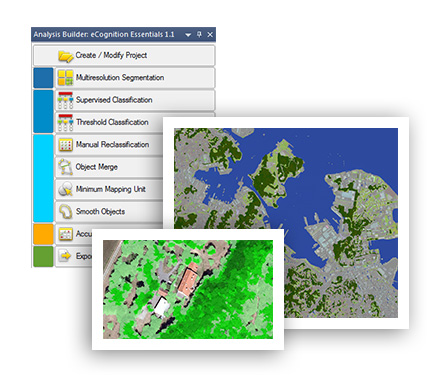The image size is (439, 377).
Task: Select the cyan reclassification group bar
Action: [x=43, y=178]
